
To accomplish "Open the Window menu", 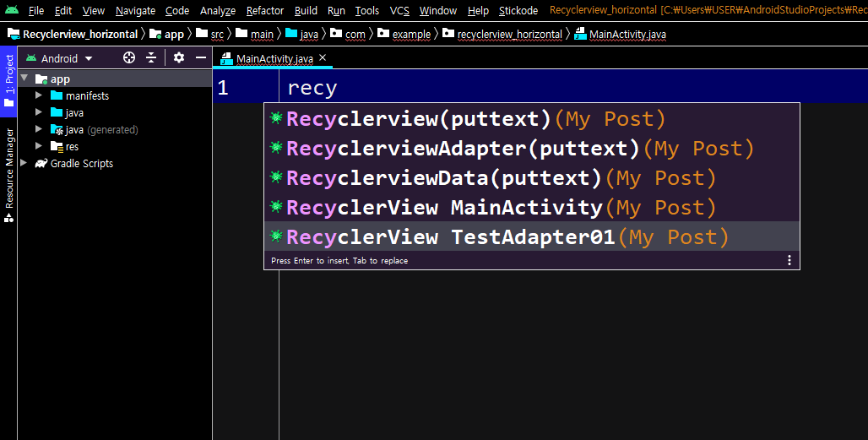I will pos(438,10).
